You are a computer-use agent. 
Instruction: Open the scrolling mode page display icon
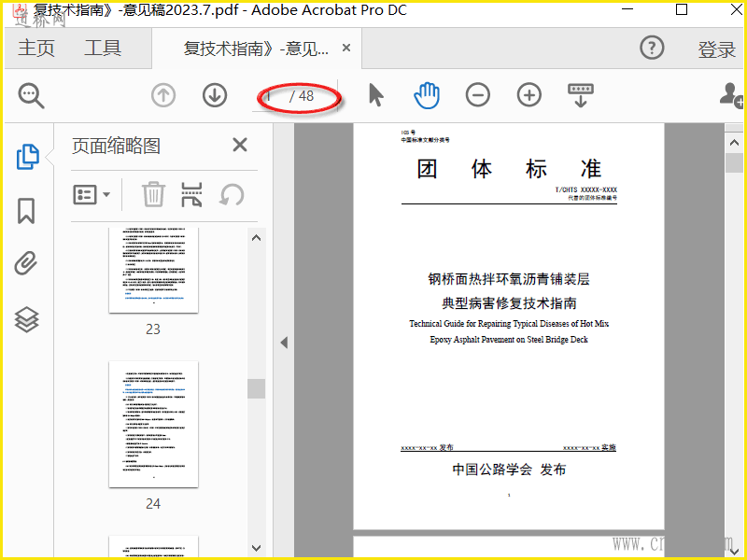pyautogui.click(x=581, y=95)
